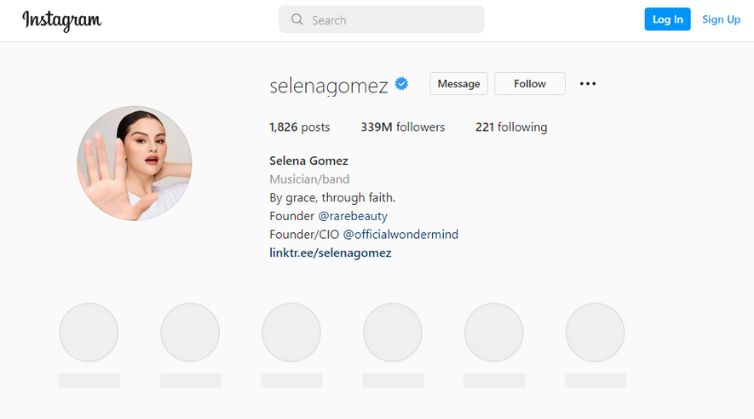Image resolution: width=754 pixels, height=419 pixels.
Task: Open the @rarebeauty profile link
Action: click(352, 216)
